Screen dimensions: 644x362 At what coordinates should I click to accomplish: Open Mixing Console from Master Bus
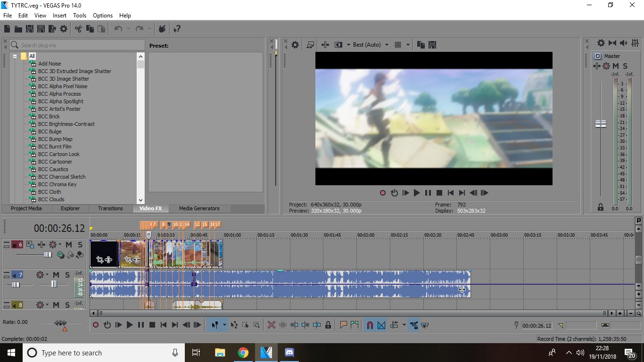coord(636,43)
